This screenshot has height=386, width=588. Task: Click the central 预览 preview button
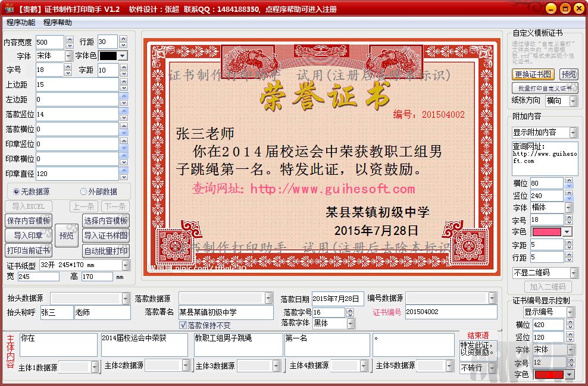pyautogui.click(x=66, y=236)
